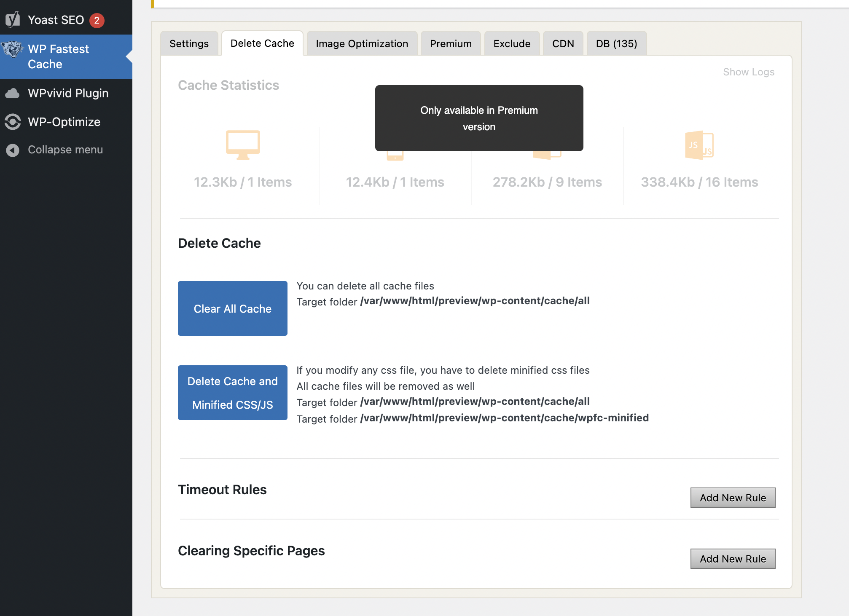The height and width of the screenshot is (616, 849).
Task: Click 'All cache files will be removed as well'
Action: 385,386
